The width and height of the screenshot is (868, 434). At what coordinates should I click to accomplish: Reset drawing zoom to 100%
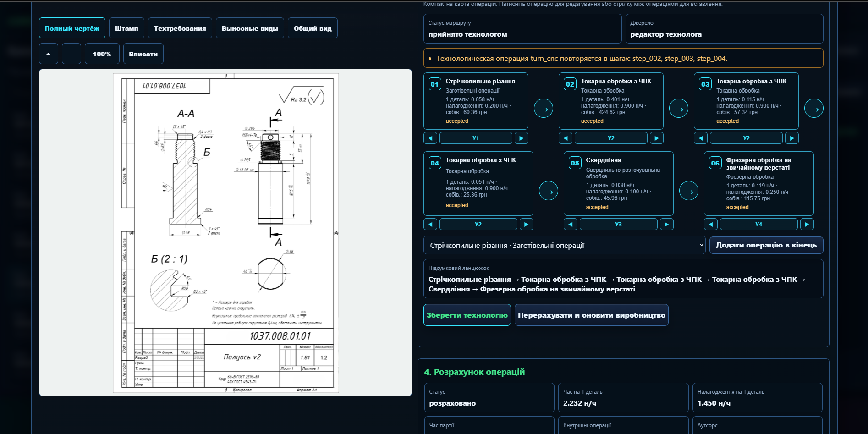(x=102, y=54)
